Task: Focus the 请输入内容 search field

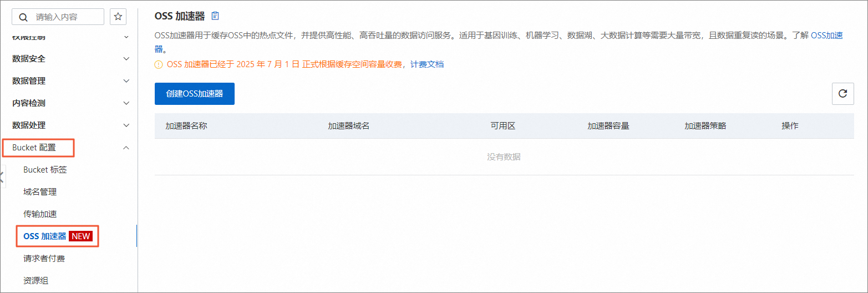Action: [x=58, y=17]
